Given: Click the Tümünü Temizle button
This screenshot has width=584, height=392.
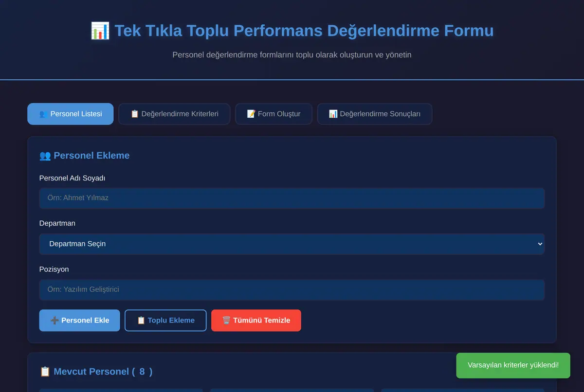Looking at the screenshot, I should click(256, 321).
